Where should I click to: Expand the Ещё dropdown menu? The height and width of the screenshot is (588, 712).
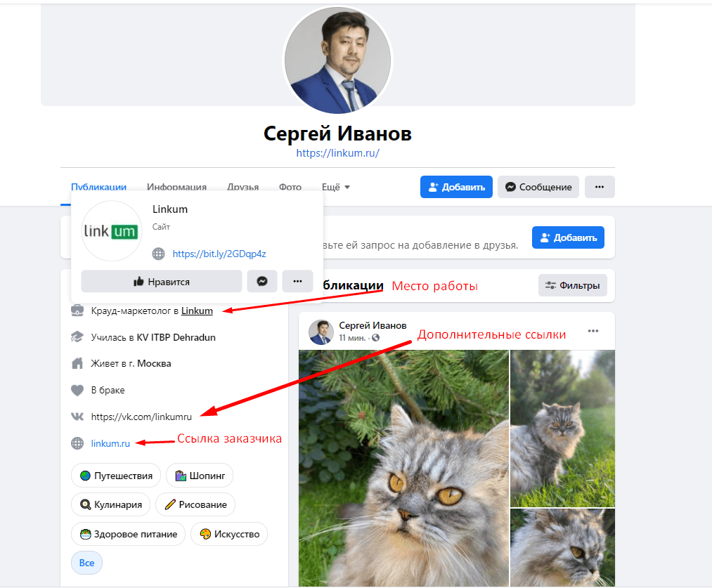335,187
